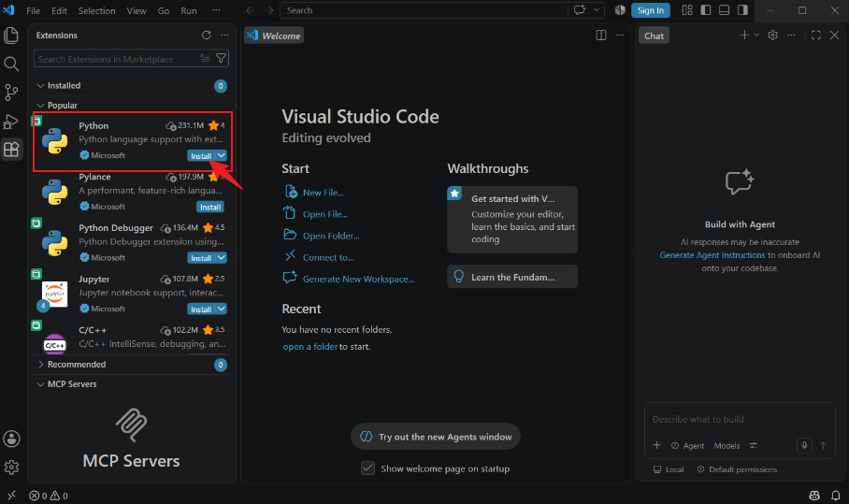Clear the extensions search results icon
Image resolution: width=849 pixels, height=504 pixels.
point(205,58)
